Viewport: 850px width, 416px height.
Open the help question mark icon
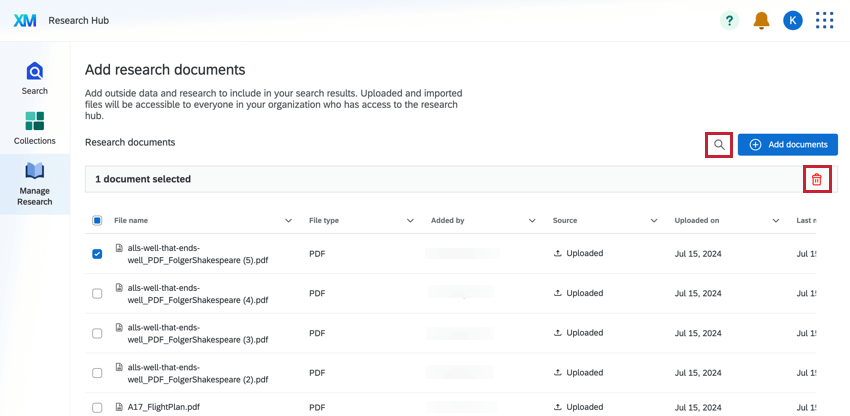tap(730, 20)
